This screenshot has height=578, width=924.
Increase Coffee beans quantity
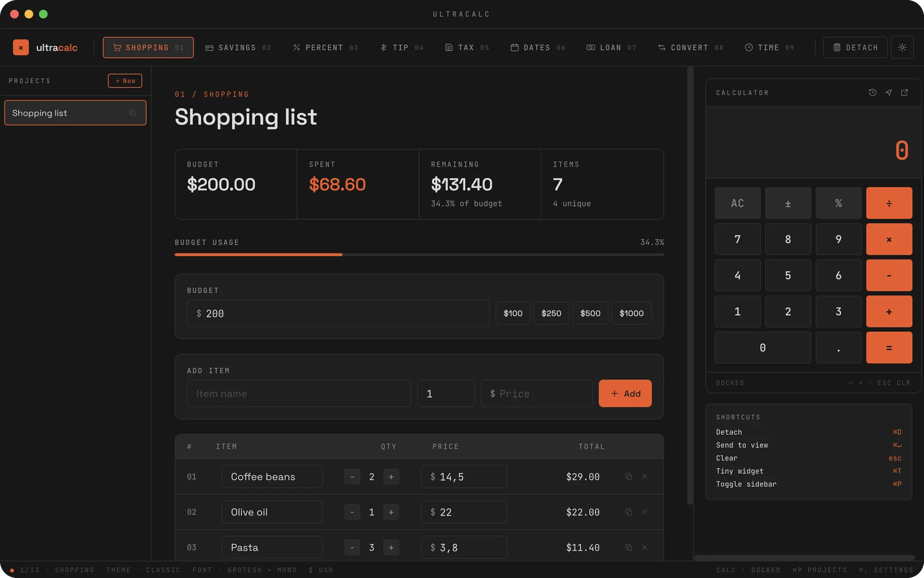(x=391, y=476)
